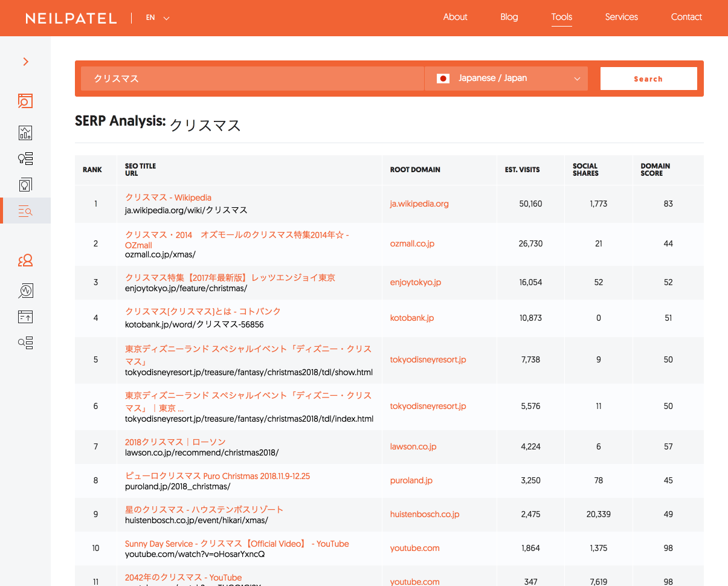Open the コトバンク result title
This screenshot has height=586, width=728.
(203, 312)
